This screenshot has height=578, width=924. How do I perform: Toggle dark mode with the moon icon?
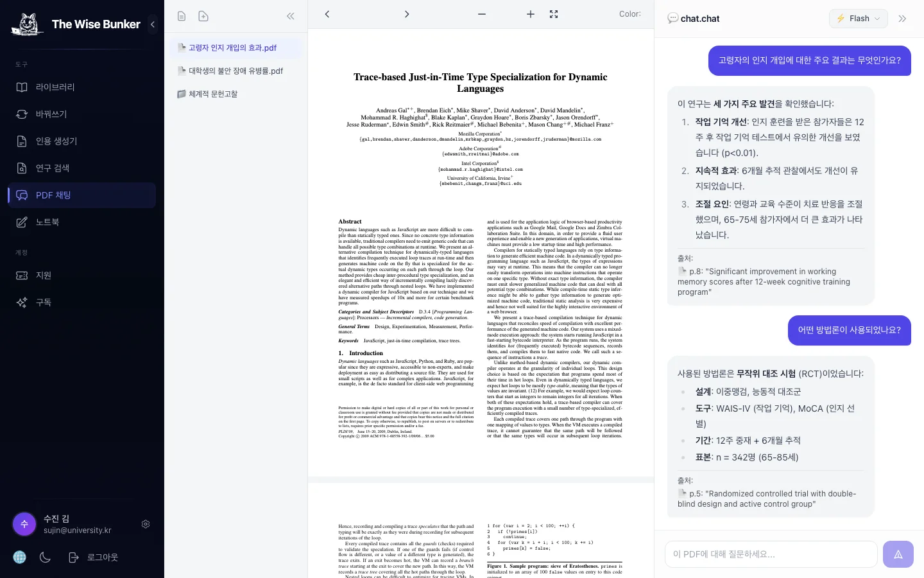(45, 557)
